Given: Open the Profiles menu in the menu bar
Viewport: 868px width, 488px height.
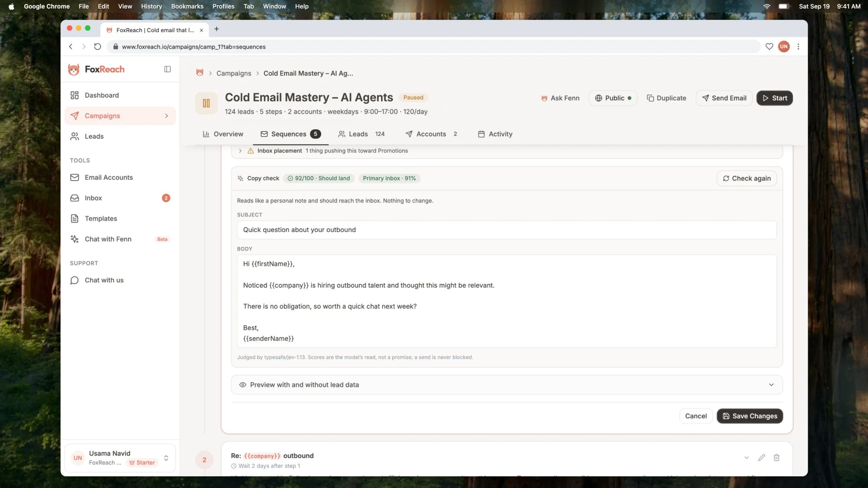Looking at the screenshot, I should pos(223,7).
